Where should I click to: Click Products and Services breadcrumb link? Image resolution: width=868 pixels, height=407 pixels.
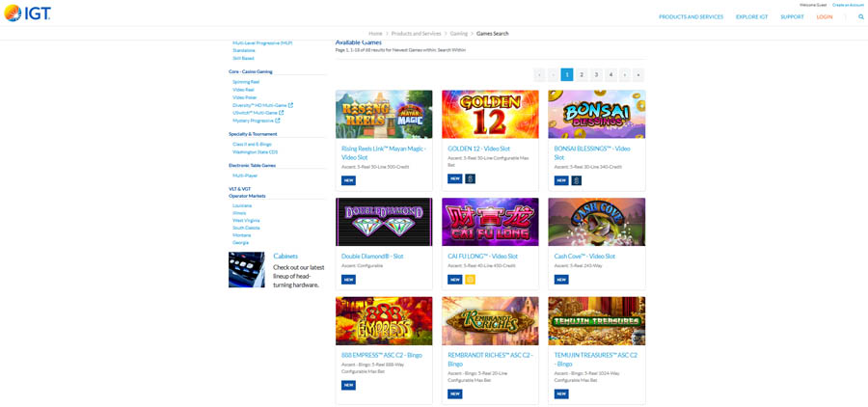[x=417, y=33]
